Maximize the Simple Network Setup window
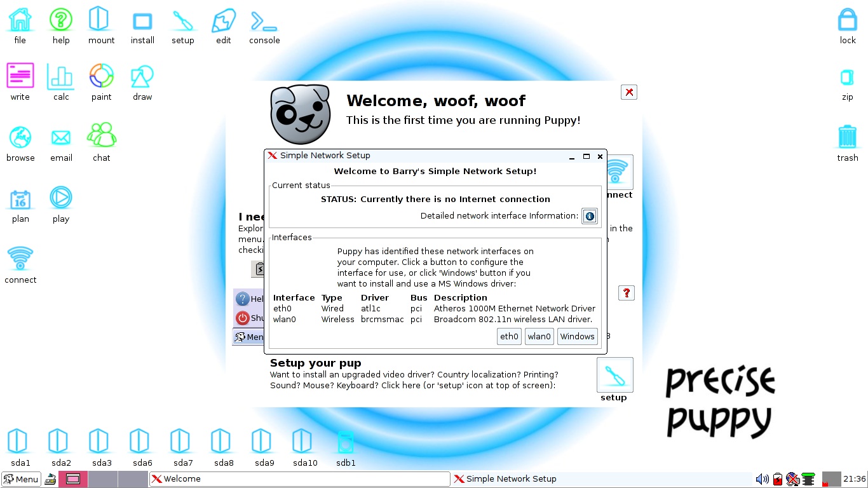868x488 pixels. point(587,156)
